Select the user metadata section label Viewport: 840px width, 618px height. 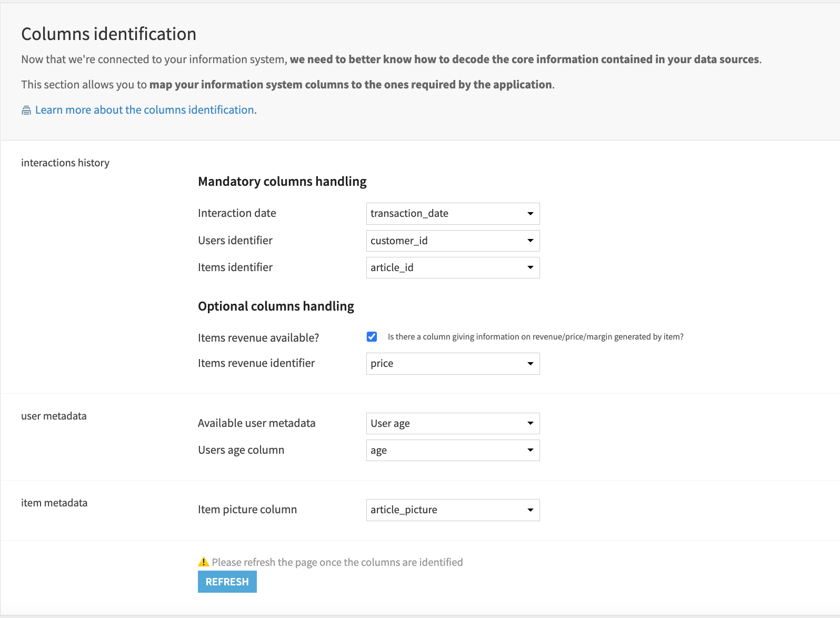(54, 416)
